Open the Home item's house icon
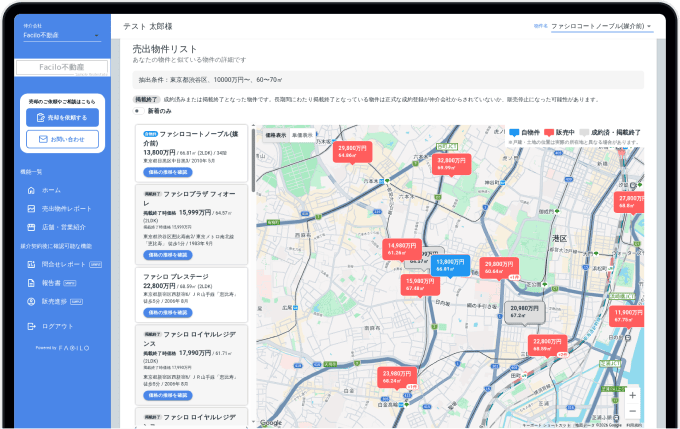The image size is (680, 429). [x=31, y=190]
